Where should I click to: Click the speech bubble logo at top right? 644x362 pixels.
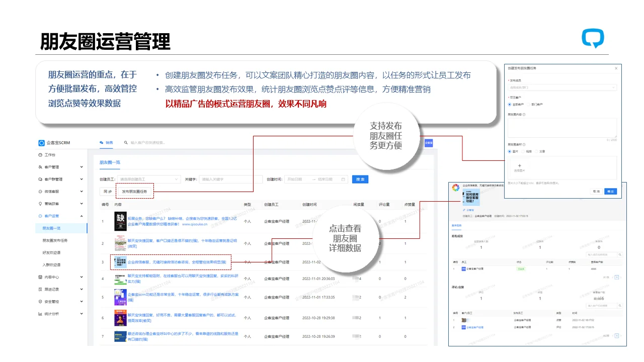(593, 39)
